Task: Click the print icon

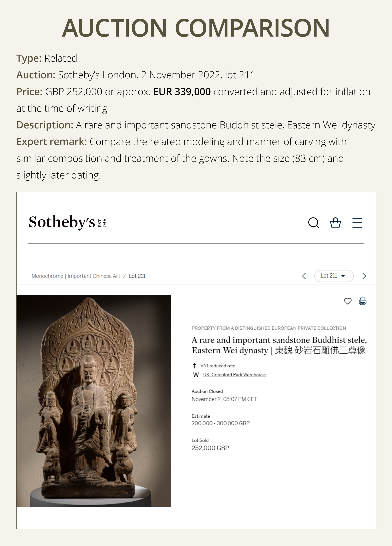Action: pyautogui.click(x=363, y=301)
